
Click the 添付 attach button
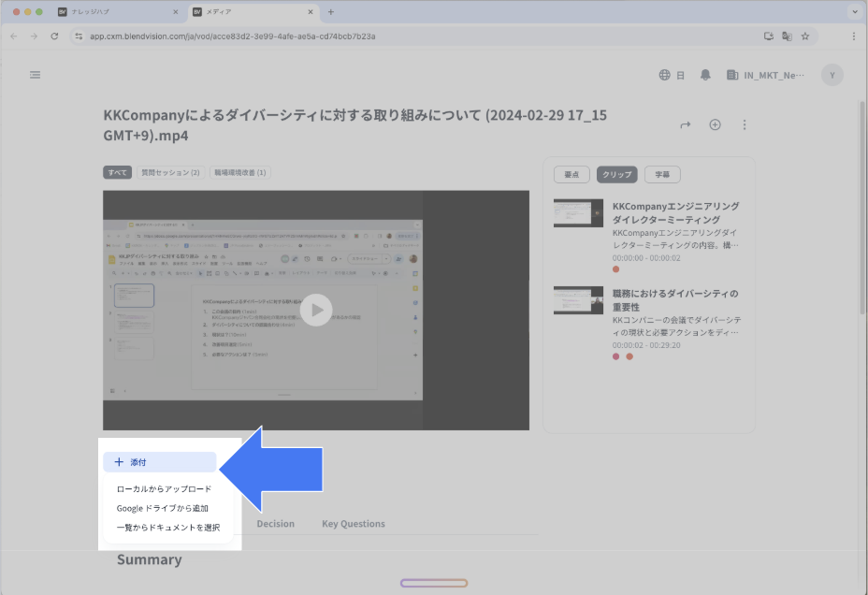coord(159,462)
